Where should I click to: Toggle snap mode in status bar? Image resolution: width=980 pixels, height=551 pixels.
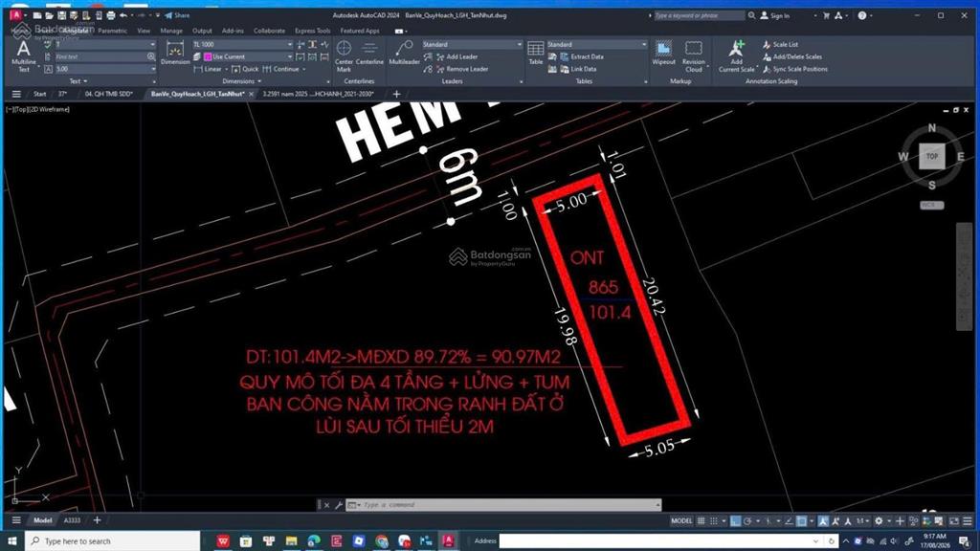click(713, 520)
